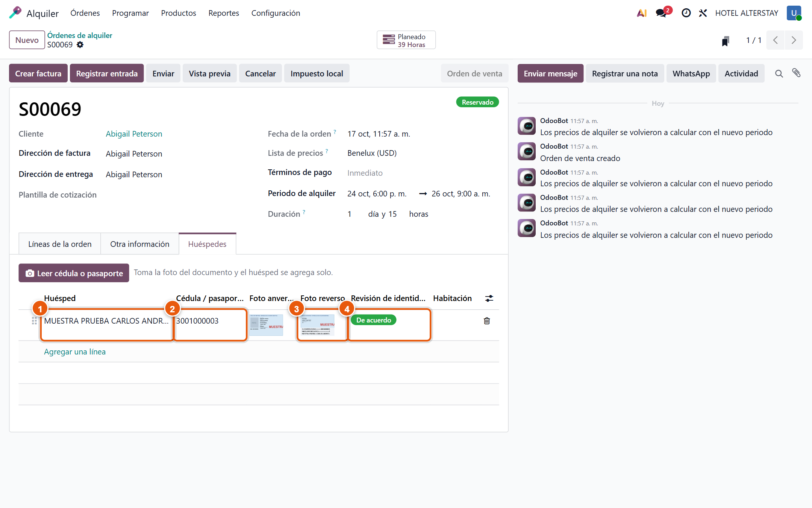Go to the next record arrow

point(794,40)
